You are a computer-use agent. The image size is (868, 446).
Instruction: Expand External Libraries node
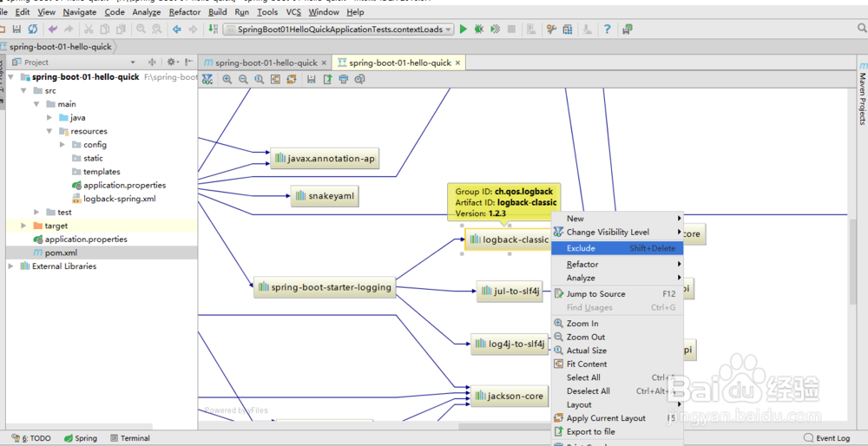10,266
